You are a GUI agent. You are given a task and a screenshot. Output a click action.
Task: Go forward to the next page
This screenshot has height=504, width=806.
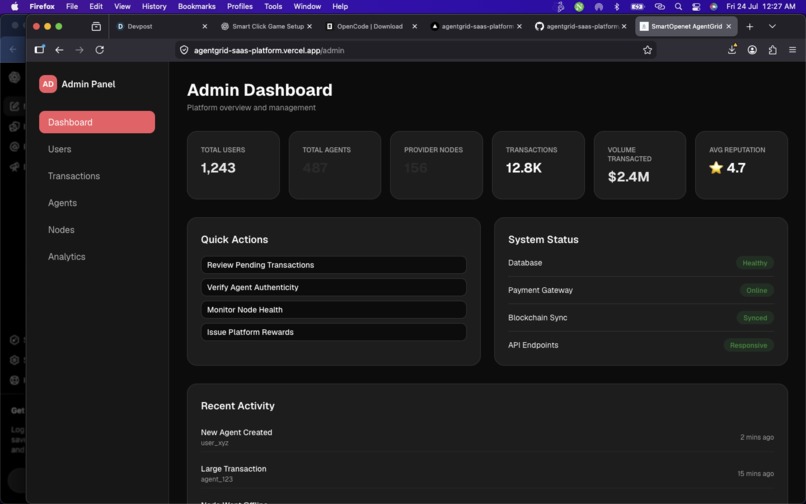pos(79,50)
